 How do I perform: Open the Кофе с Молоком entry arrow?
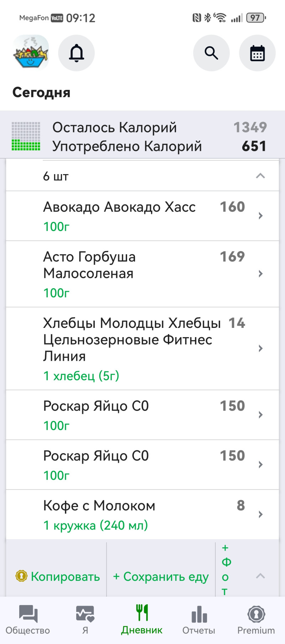coord(260,514)
